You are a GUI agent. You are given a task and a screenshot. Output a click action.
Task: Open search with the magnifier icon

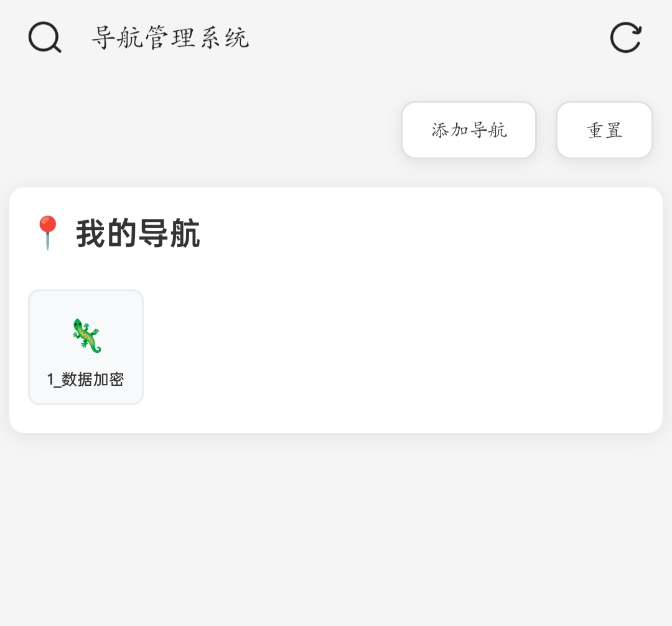(45, 37)
